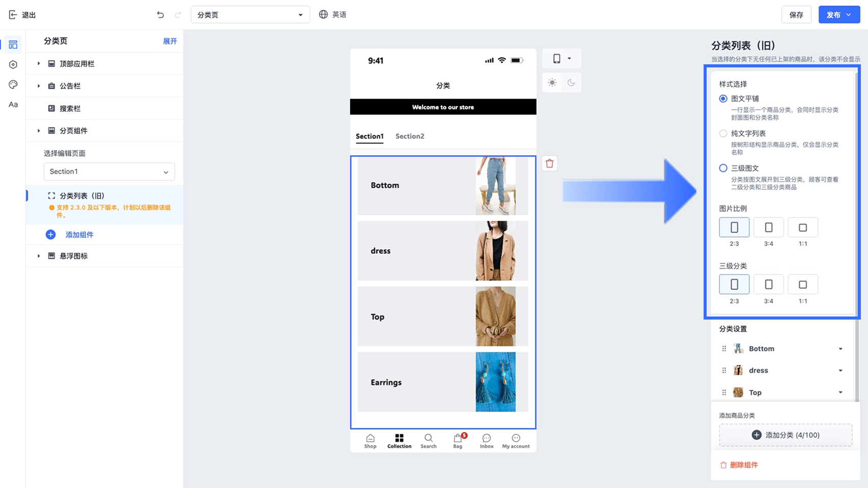Click the 添加组件 label text
Screen dimensions: 868x488
coord(80,235)
